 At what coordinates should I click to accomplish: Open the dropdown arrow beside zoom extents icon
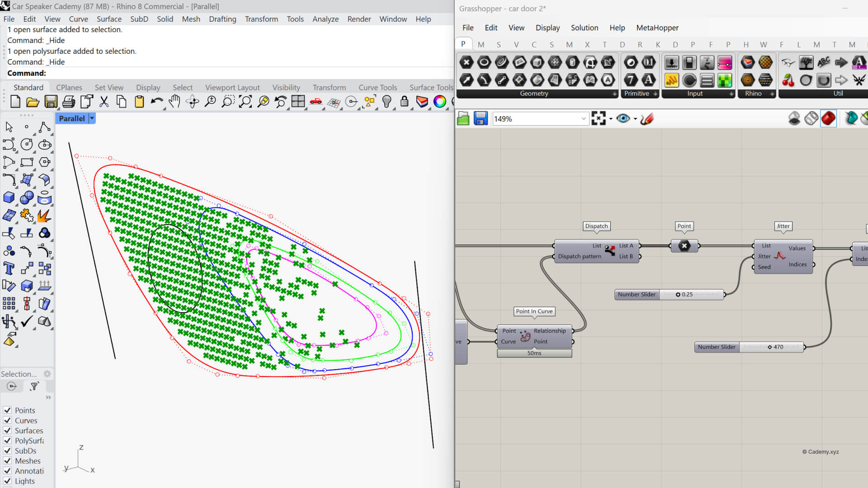(611, 119)
